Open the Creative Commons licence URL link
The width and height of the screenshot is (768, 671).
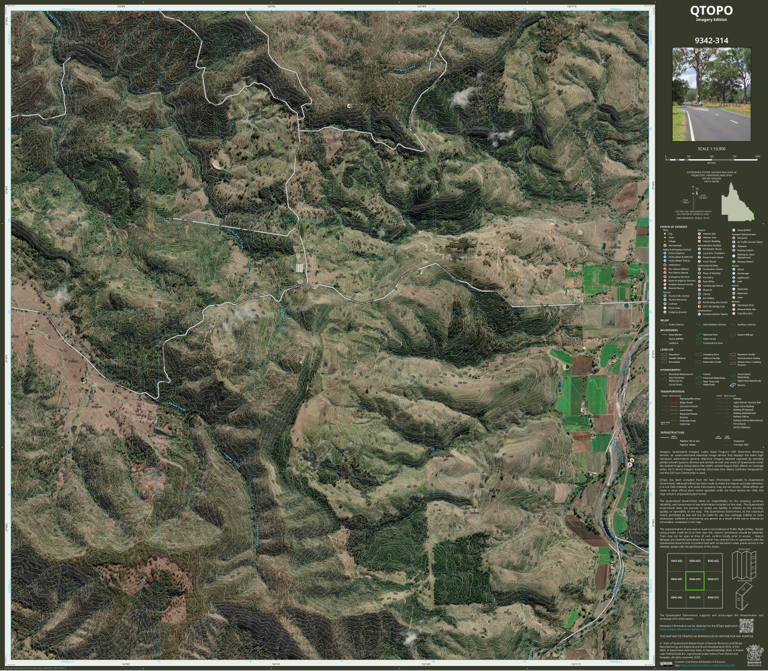(708, 665)
